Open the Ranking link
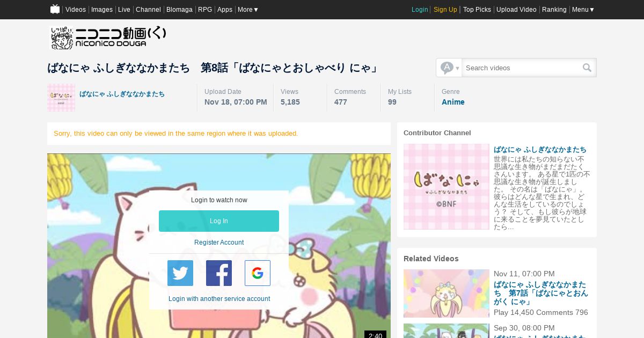The image size is (644, 338). coord(554,10)
